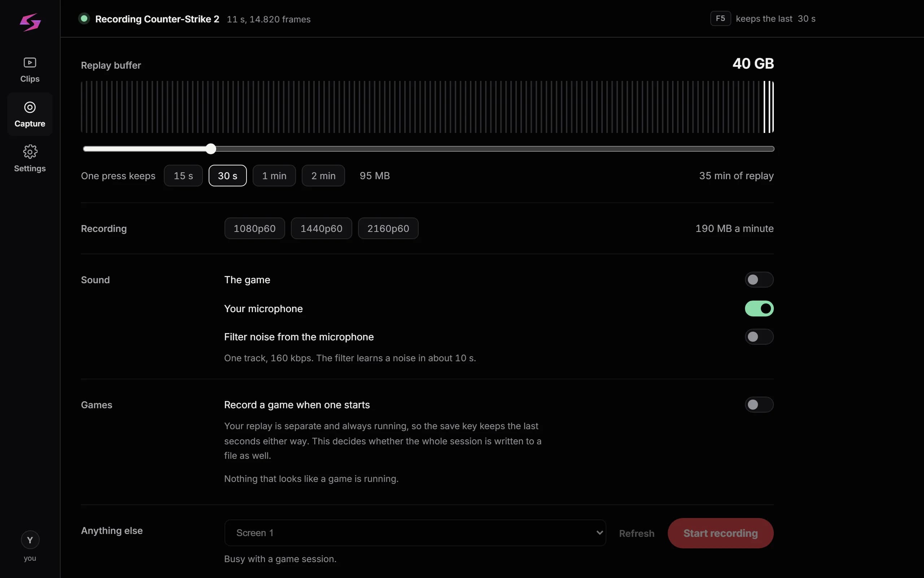
Task: Enable Filter noise from the microphone
Action: pos(759,337)
